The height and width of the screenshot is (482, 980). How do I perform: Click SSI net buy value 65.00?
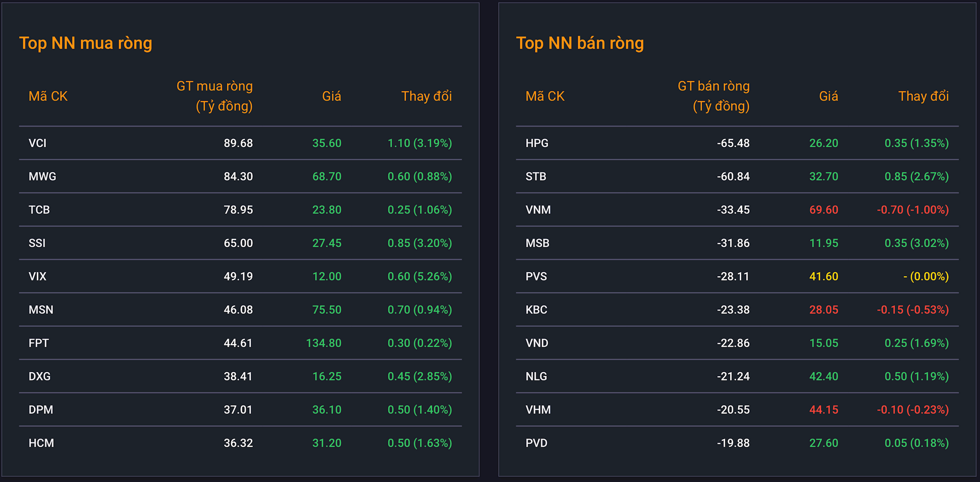pos(238,243)
